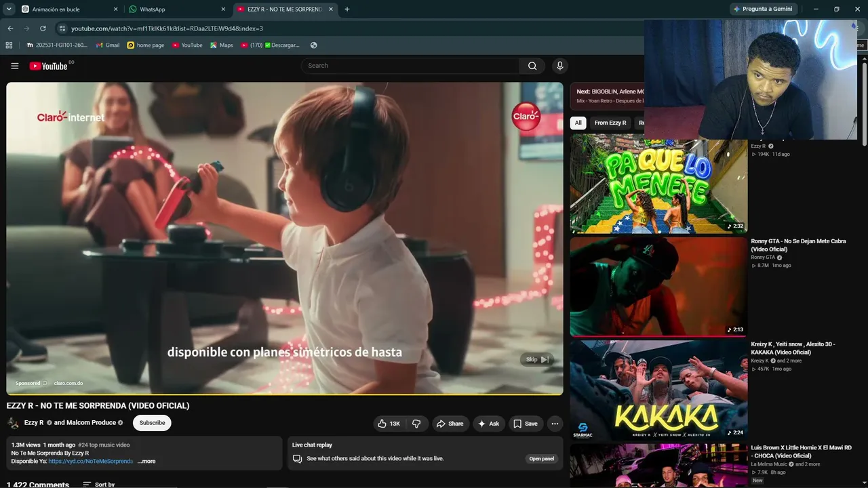
Task: Reload the page with refresh icon
Action: pyautogui.click(x=43, y=28)
